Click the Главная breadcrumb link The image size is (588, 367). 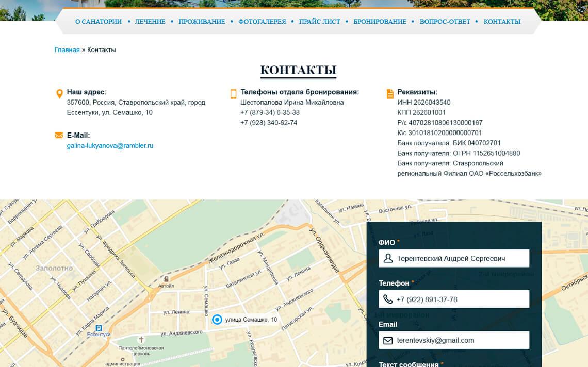tap(67, 50)
